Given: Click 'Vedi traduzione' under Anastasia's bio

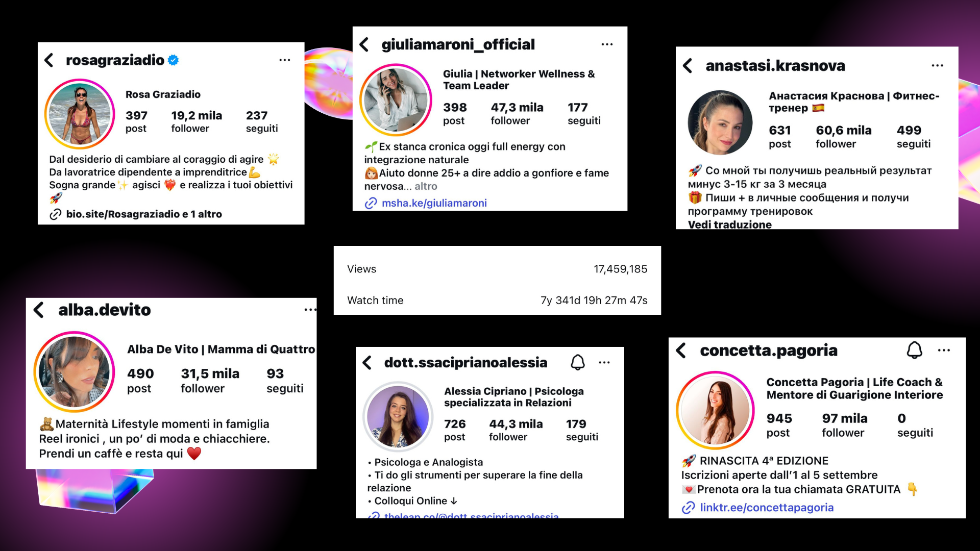Looking at the screenshot, I should 729,224.
